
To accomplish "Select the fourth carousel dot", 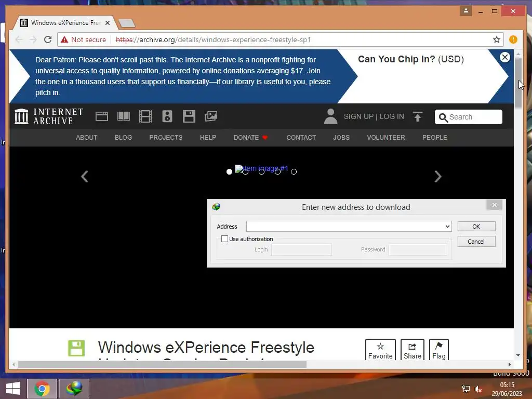I will pos(277,171).
